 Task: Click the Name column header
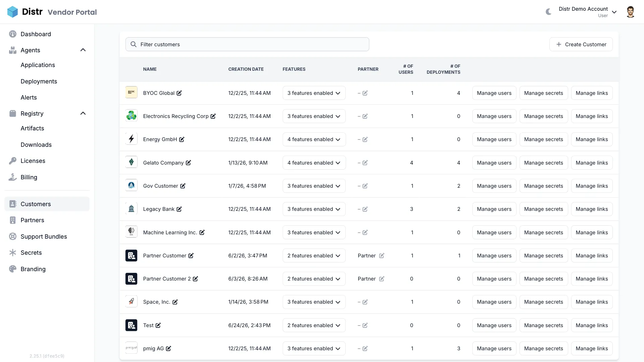[x=150, y=69]
